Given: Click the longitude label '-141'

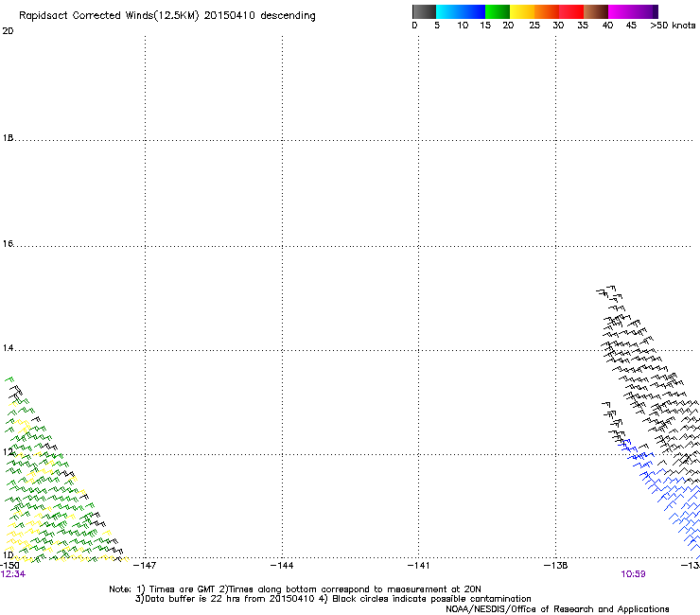Looking at the screenshot, I should (419, 566).
